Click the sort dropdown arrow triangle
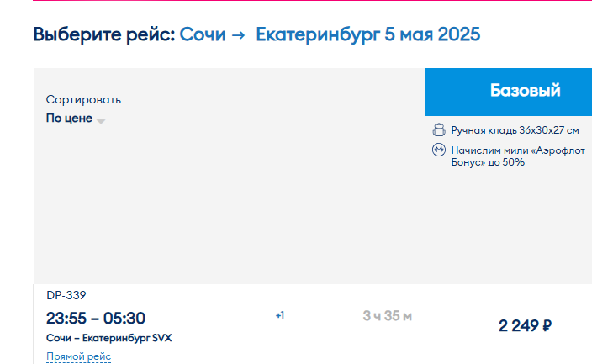Screen dimensions: 592x364 [x=101, y=121]
